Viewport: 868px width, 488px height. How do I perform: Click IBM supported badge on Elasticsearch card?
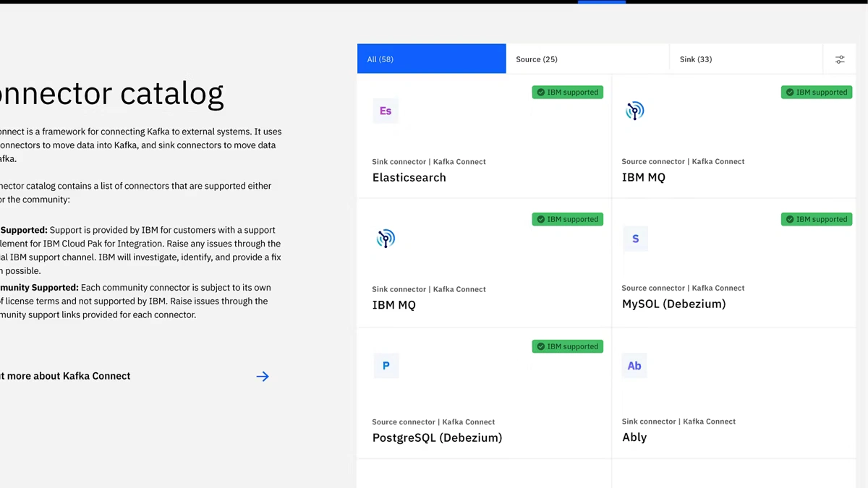coord(567,93)
